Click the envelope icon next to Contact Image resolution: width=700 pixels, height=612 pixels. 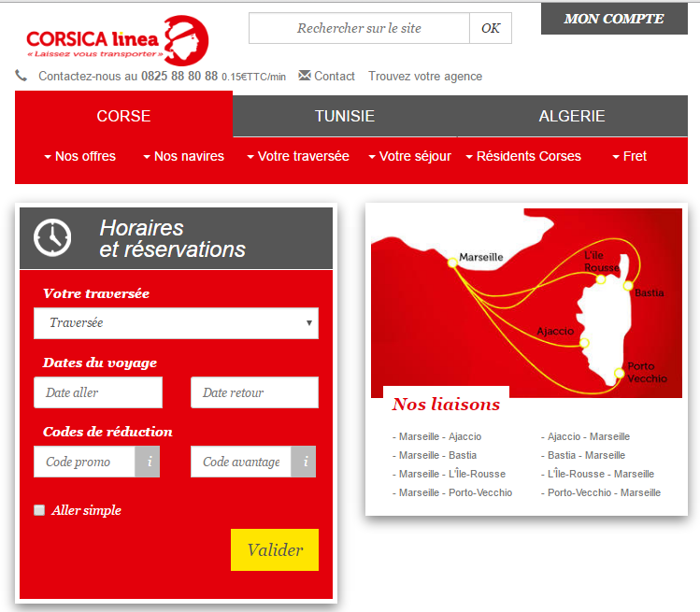305,75
